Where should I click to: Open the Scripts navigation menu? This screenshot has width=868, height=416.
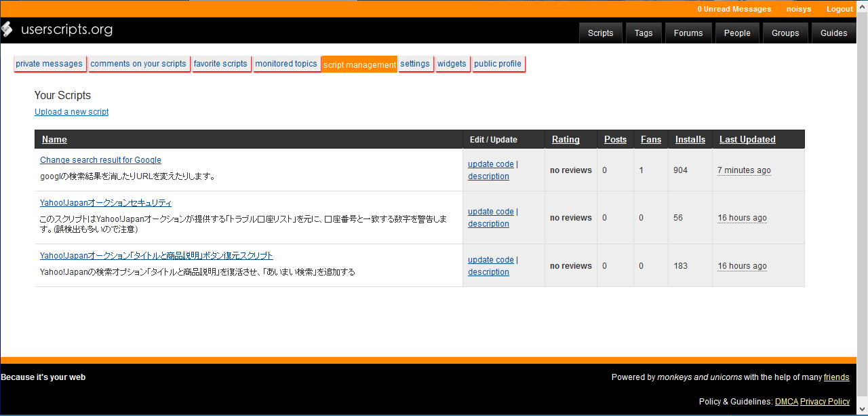pos(600,32)
